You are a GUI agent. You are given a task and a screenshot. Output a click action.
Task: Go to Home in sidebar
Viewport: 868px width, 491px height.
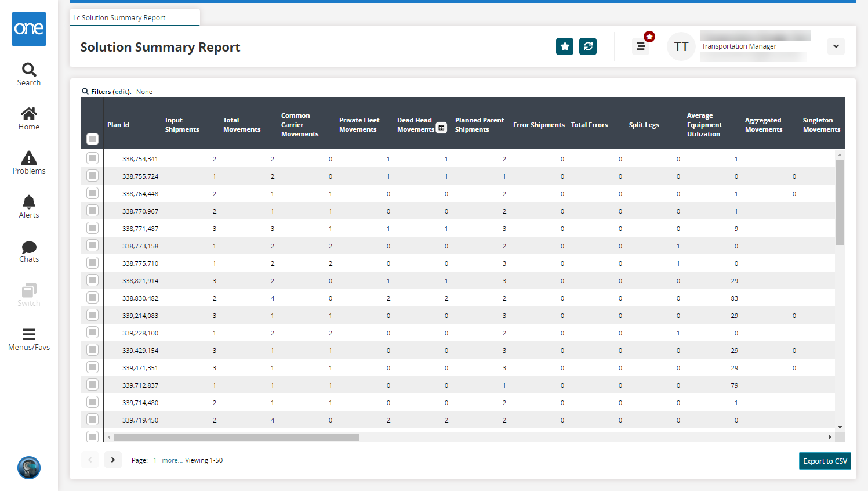(x=29, y=118)
